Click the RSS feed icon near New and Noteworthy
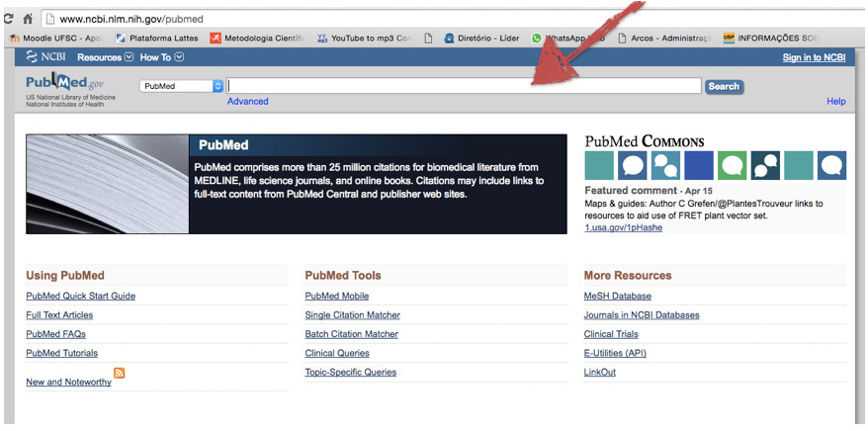Screen dimensions: 868x431 click(119, 373)
